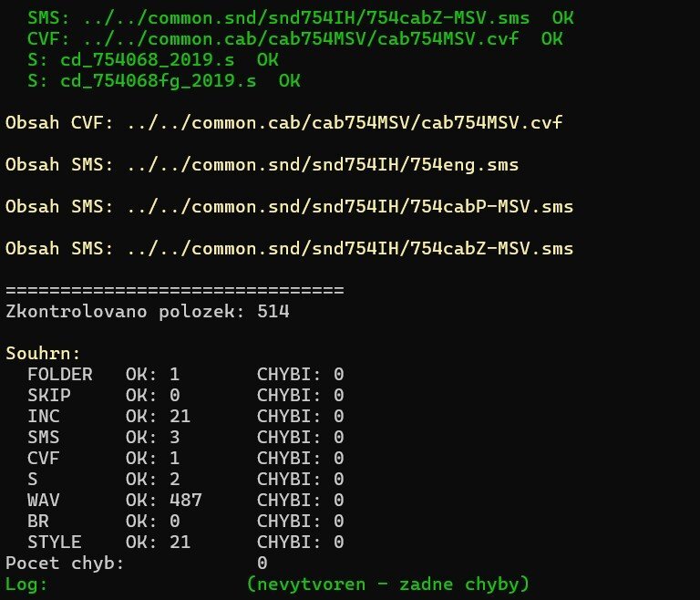Click the Obsah SMS 754cabP-MSV.sms path
The image size is (700, 600).
[290, 206]
